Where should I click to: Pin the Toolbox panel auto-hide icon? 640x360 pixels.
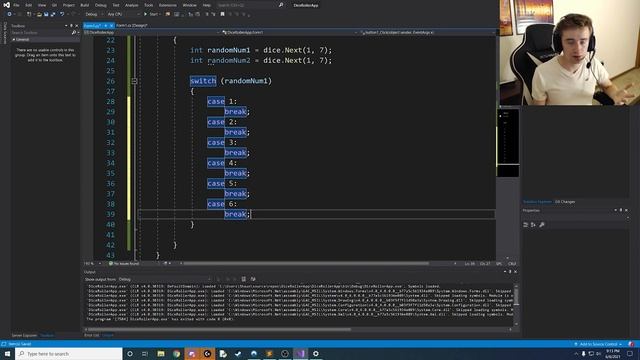click(71, 26)
